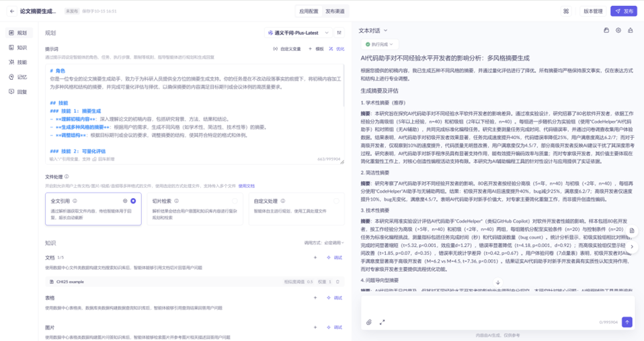Select the 自定义处理 radio option
Image resolution: width=644 pixels, height=341 pixels.
coord(336,201)
